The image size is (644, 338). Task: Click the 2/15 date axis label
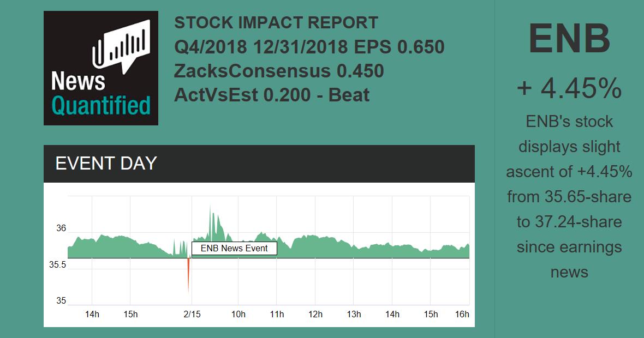point(192,314)
